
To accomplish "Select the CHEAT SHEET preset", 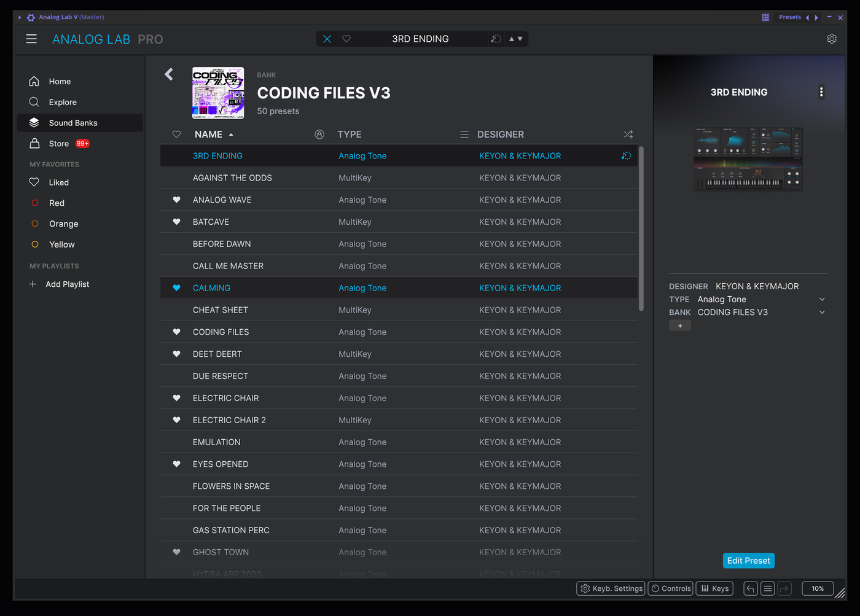I will (x=399, y=310).
